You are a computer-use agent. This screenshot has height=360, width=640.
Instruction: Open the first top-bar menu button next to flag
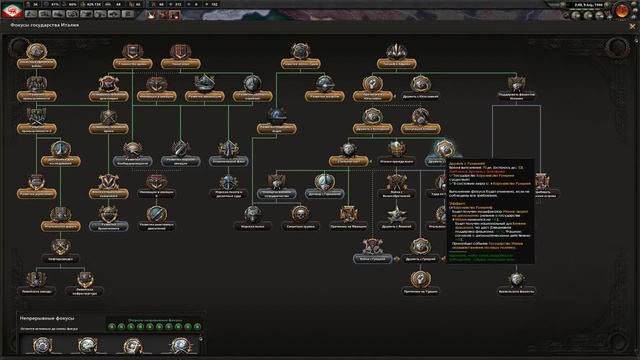coord(31,13)
